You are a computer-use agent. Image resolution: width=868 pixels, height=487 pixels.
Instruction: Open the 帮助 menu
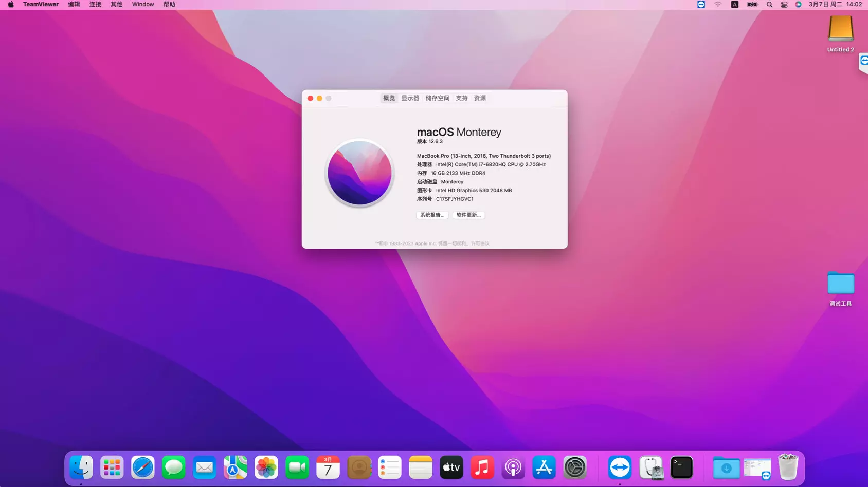pyautogui.click(x=169, y=4)
